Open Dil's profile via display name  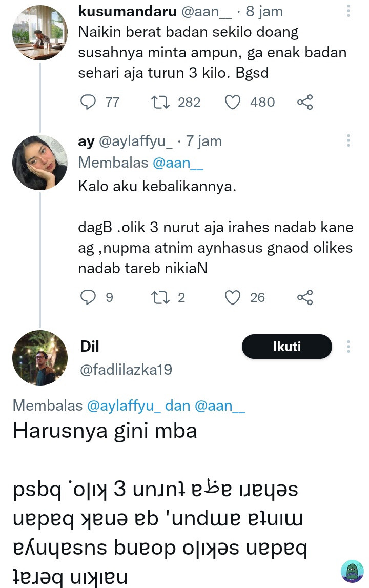[x=90, y=347]
